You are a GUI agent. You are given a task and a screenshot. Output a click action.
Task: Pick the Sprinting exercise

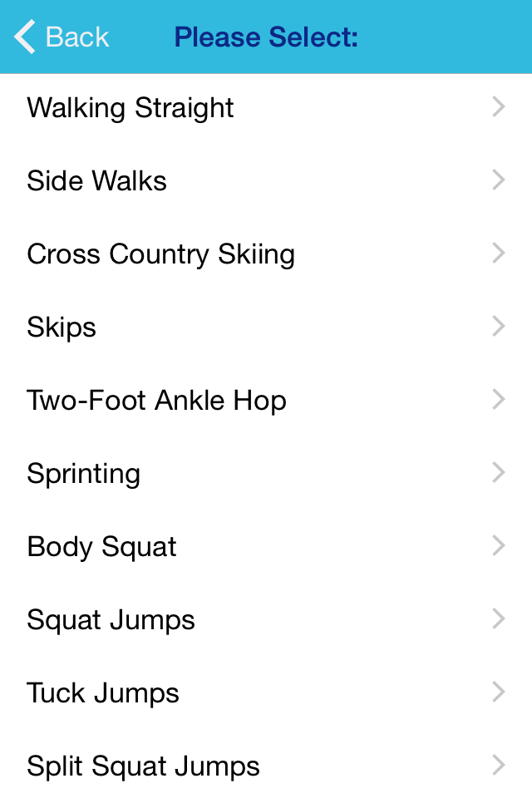83,474
